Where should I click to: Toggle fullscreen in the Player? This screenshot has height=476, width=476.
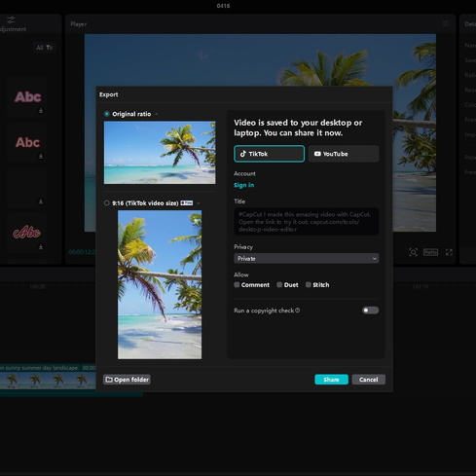449,252
